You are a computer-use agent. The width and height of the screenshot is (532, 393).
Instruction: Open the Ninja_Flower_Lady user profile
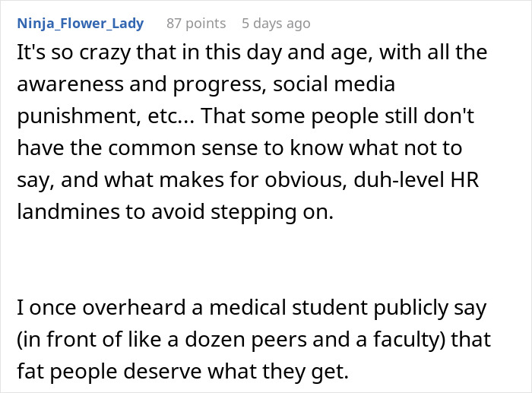pyautogui.click(x=81, y=24)
